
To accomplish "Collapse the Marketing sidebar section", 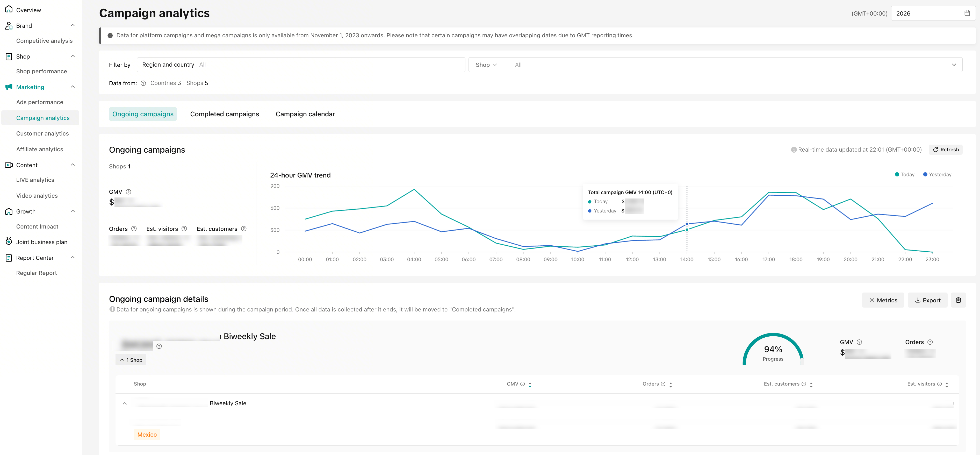I will [x=73, y=87].
